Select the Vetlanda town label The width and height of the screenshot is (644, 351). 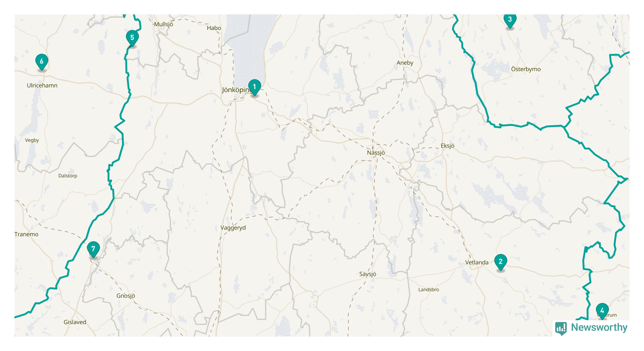coord(477,262)
